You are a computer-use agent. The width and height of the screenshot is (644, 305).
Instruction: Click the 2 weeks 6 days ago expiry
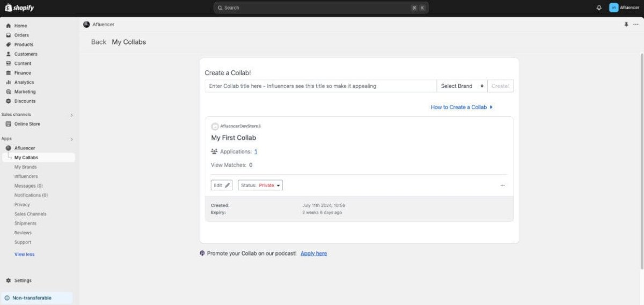coord(322,212)
